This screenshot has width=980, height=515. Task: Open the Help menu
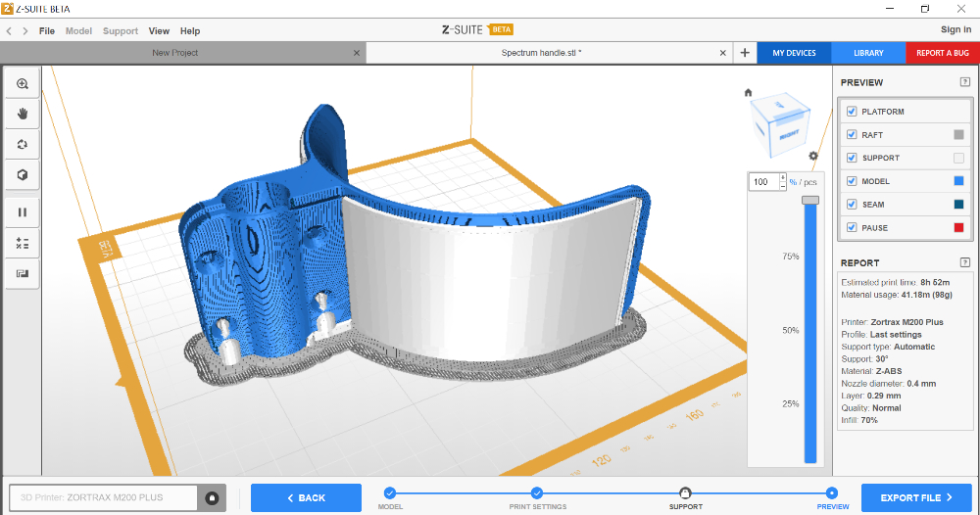190,30
